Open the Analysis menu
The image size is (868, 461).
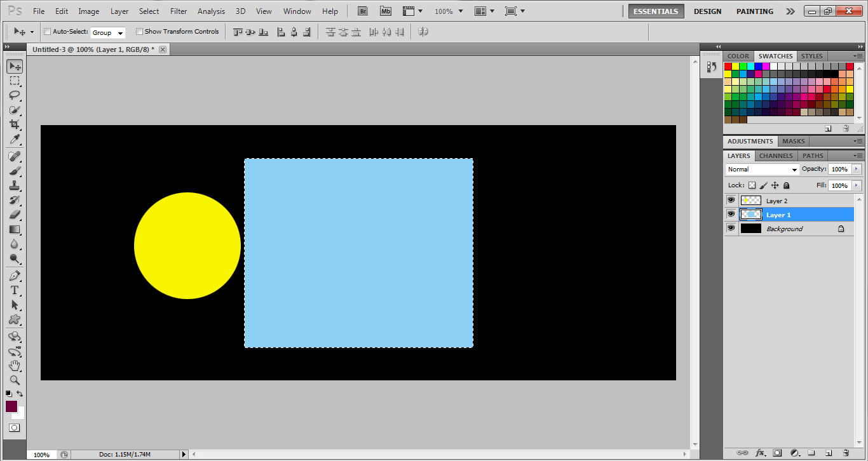[211, 11]
